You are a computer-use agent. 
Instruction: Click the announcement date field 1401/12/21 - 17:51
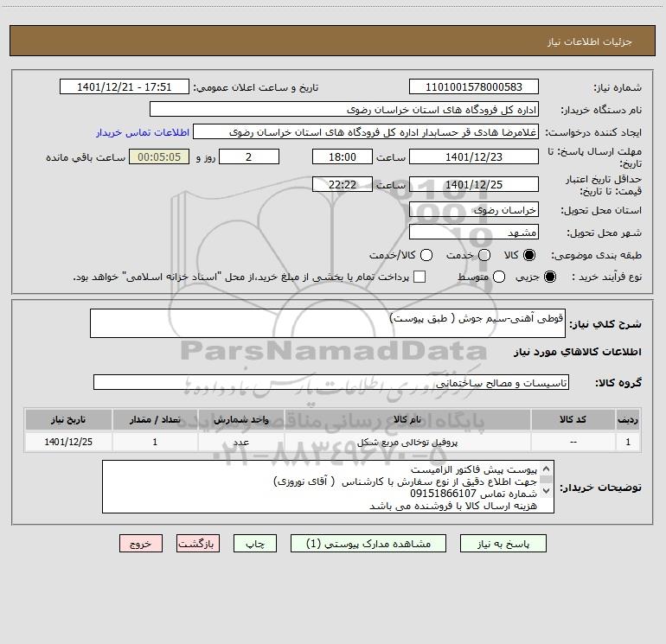pyautogui.click(x=125, y=87)
